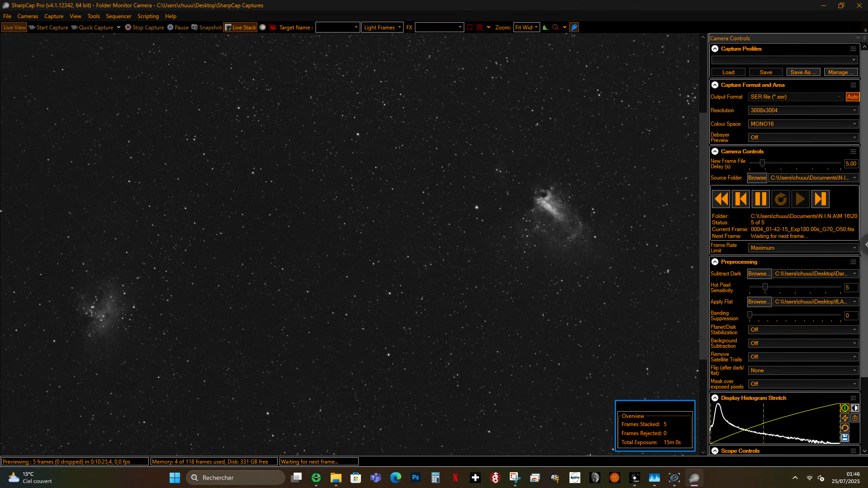Expand the Background Subtraction dropdown
The width and height of the screenshot is (868, 488).
click(x=803, y=343)
